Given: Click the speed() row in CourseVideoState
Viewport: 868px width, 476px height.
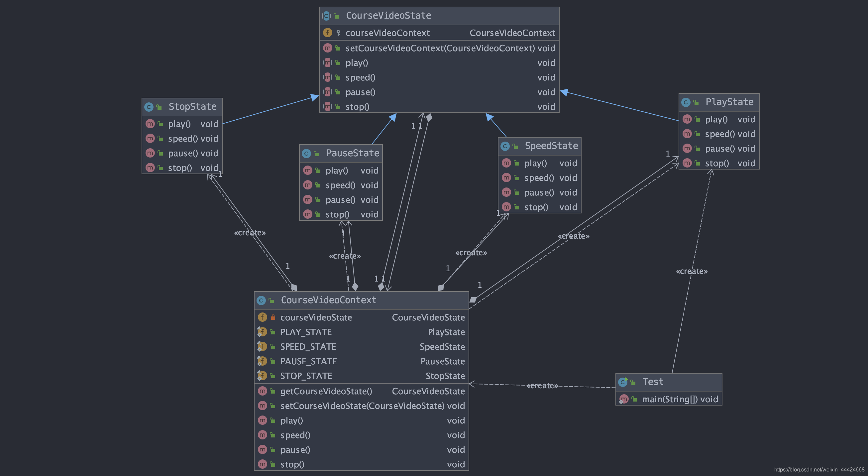Looking at the screenshot, I should click(x=439, y=77).
